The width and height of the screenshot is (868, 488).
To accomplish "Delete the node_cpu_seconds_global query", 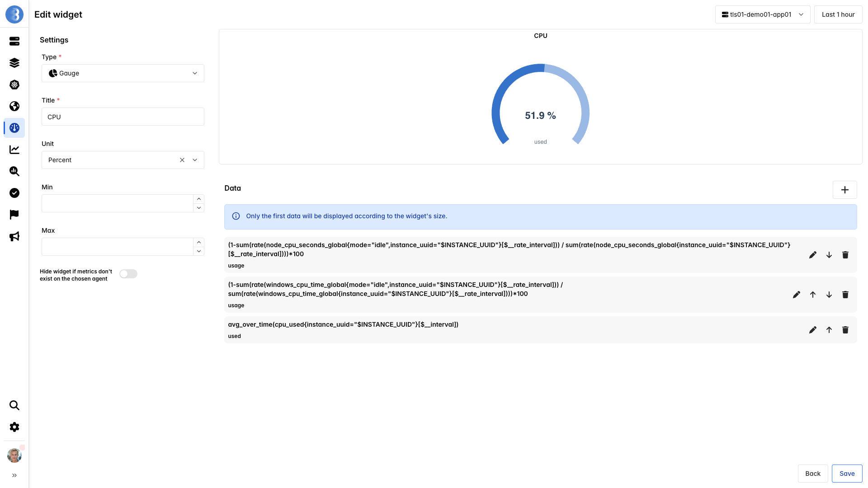I will pos(845,255).
